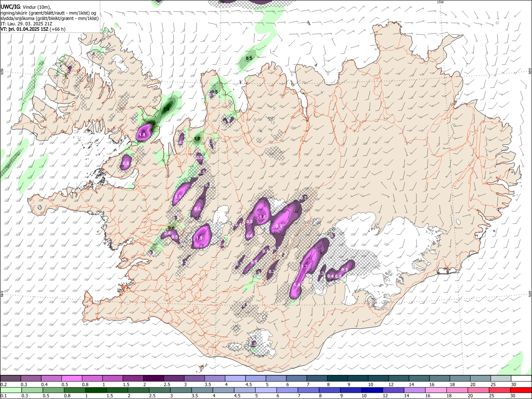
Task: Click the crimson-pink swatch labeled 25
Action: [x=500, y=390]
